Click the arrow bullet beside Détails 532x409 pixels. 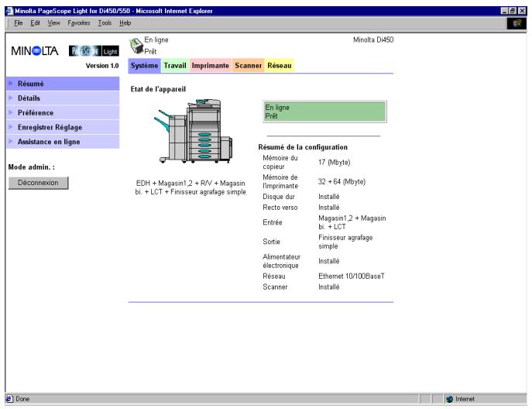11,98
